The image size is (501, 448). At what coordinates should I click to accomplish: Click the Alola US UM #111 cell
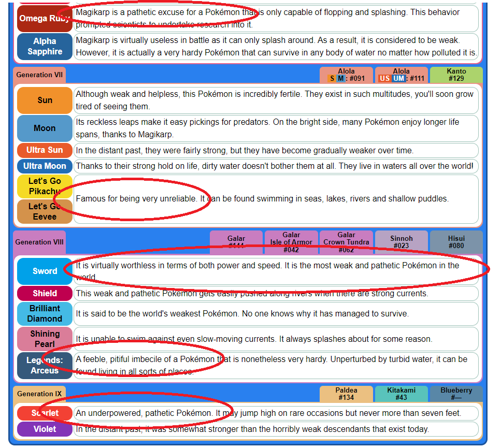(402, 75)
